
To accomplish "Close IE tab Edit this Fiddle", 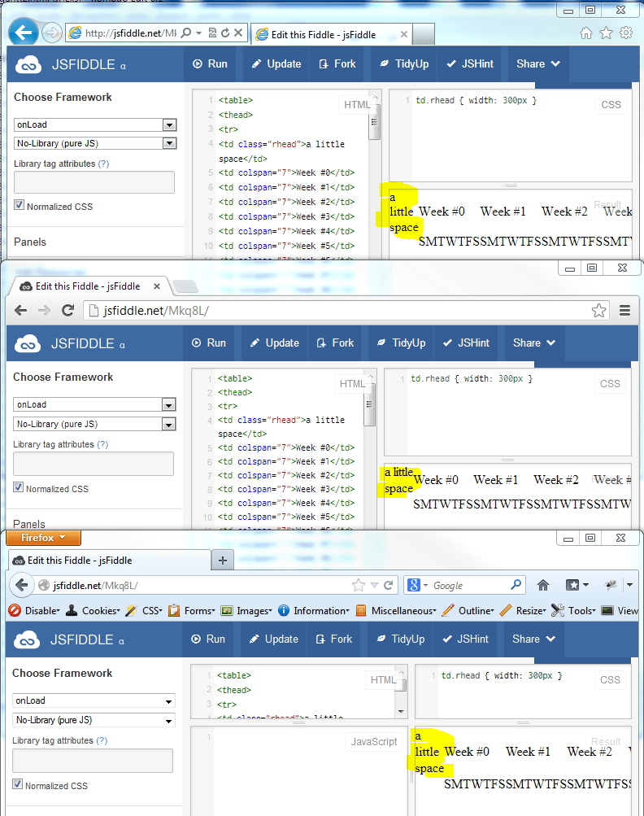I will point(403,34).
